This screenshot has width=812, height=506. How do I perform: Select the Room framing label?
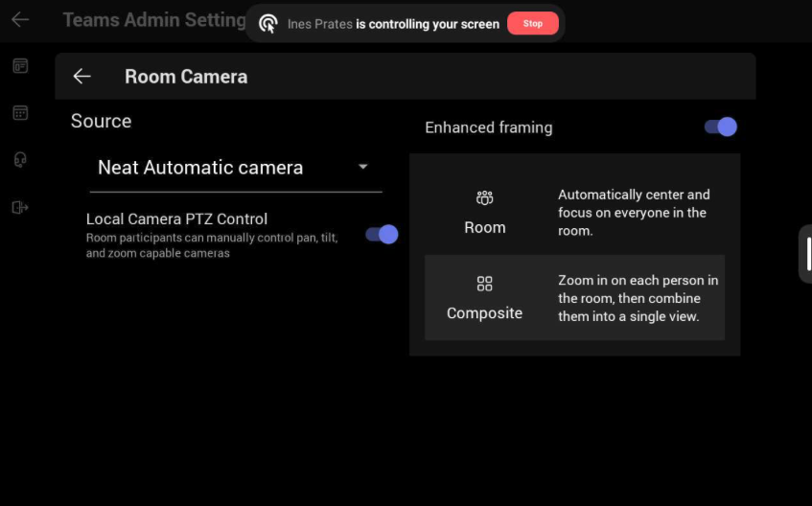[x=484, y=228]
